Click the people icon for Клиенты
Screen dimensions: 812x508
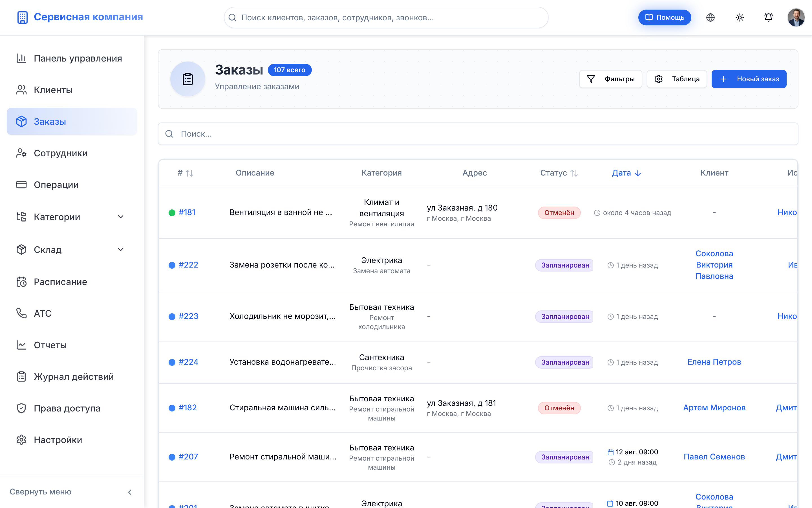tap(21, 90)
